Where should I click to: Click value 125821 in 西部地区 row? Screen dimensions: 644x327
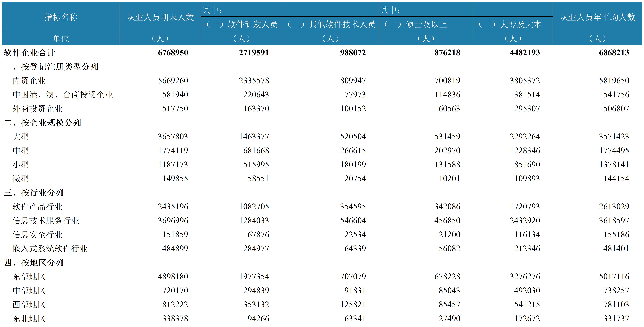click(353, 304)
